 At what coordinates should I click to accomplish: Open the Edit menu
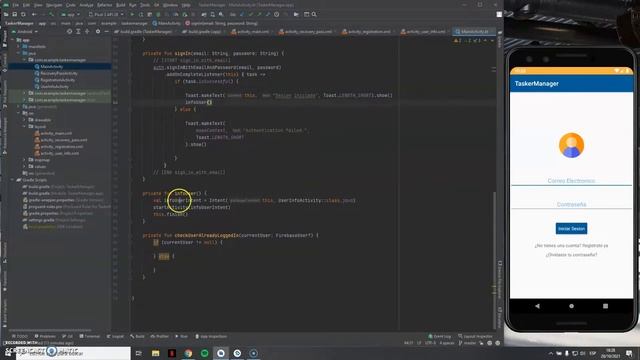click(26, 5)
